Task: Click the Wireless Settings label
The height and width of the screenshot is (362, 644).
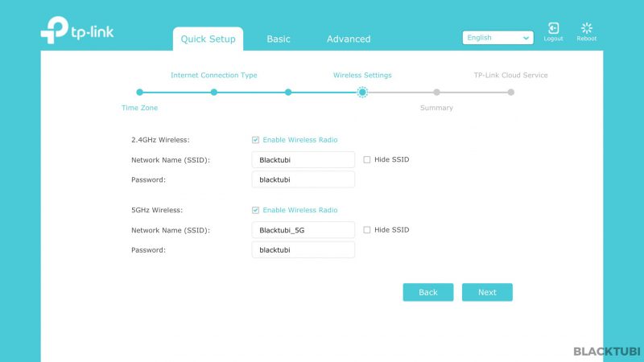Action: click(362, 75)
